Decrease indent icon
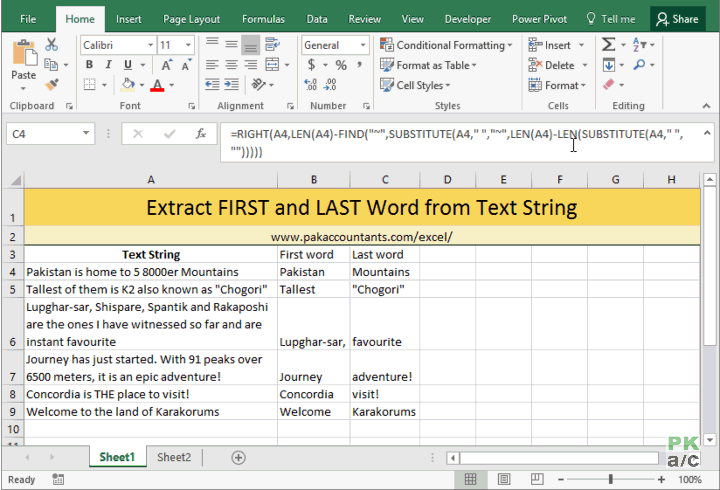 click(x=212, y=84)
